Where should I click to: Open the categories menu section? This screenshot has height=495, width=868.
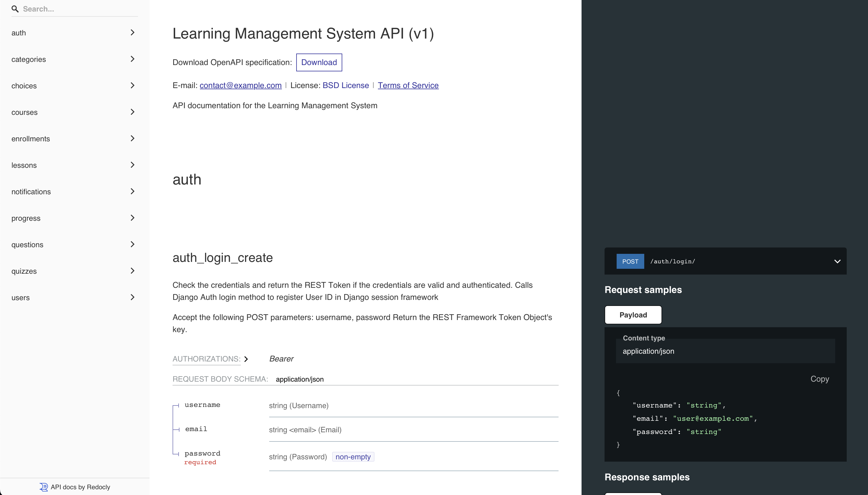click(74, 59)
